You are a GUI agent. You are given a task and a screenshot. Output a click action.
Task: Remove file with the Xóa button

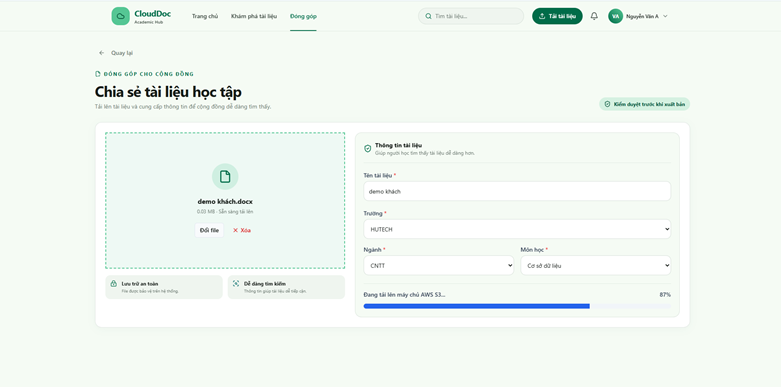pyautogui.click(x=242, y=230)
